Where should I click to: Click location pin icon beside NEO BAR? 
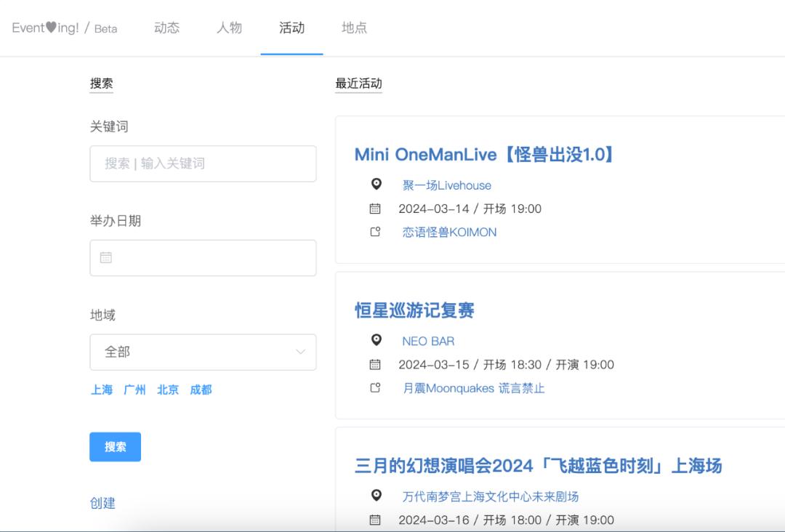[x=376, y=340]
